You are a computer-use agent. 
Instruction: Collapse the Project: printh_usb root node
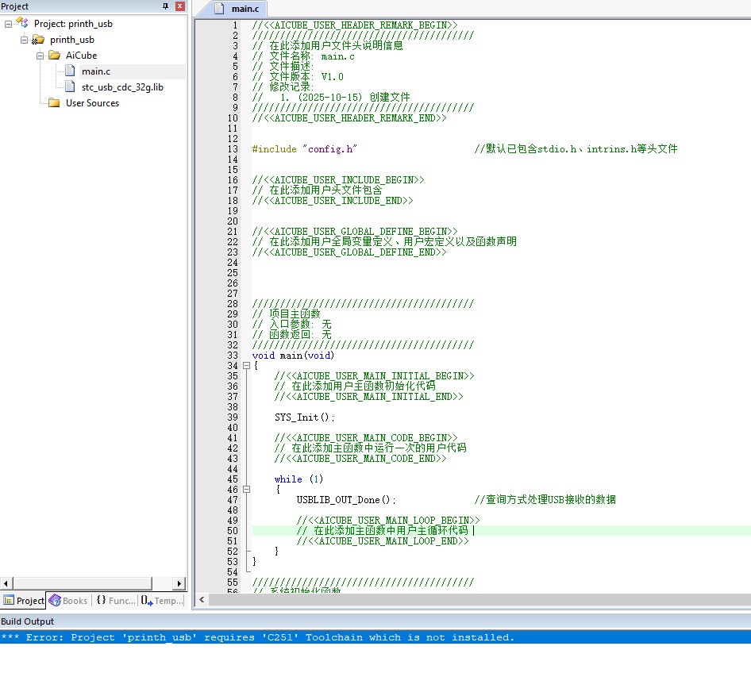pyautogui.click(x=8, y=24)
